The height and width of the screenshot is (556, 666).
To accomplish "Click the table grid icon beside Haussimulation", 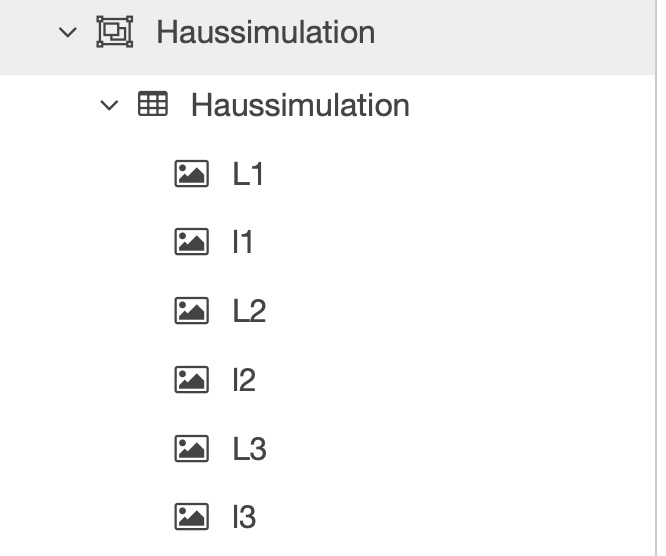I will click(x=152, y=104).
